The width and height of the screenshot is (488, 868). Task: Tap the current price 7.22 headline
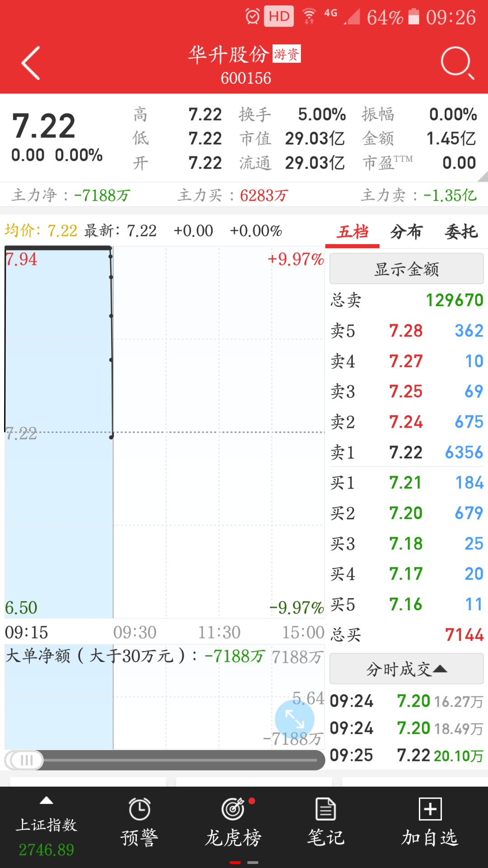coord(43,126)
